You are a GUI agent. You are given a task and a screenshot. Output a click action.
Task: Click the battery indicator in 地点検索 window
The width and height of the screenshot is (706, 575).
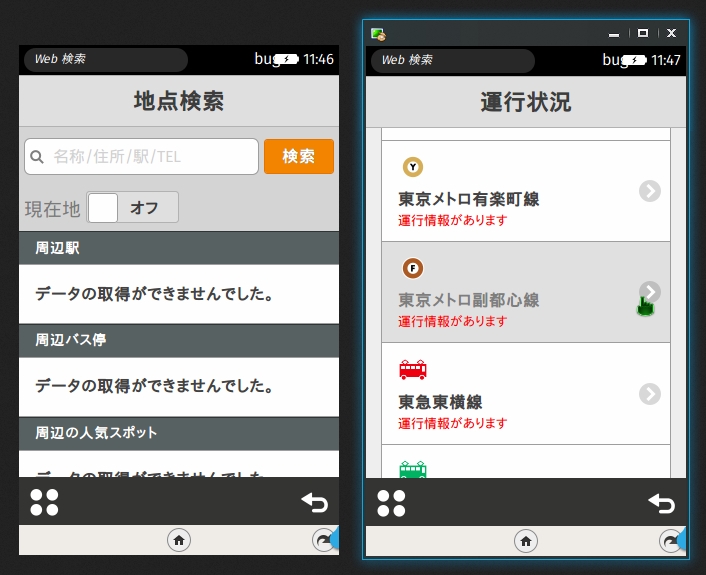point(286,59)
